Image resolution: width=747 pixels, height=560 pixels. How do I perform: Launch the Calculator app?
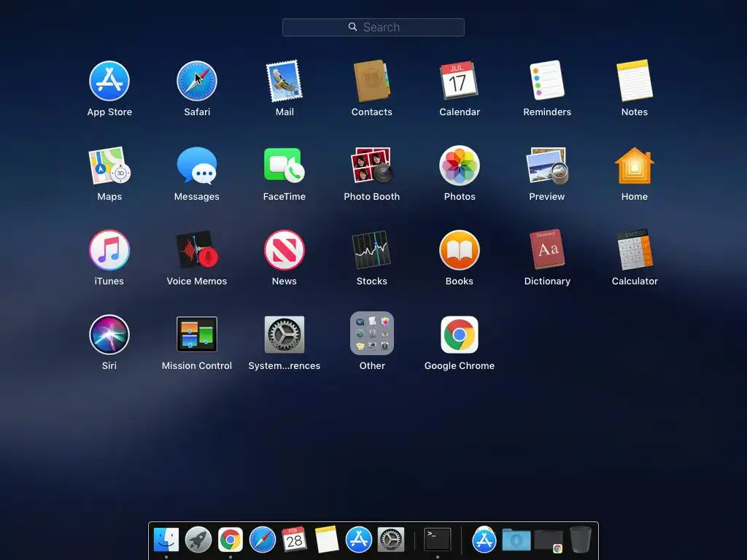tap(634, 249)
